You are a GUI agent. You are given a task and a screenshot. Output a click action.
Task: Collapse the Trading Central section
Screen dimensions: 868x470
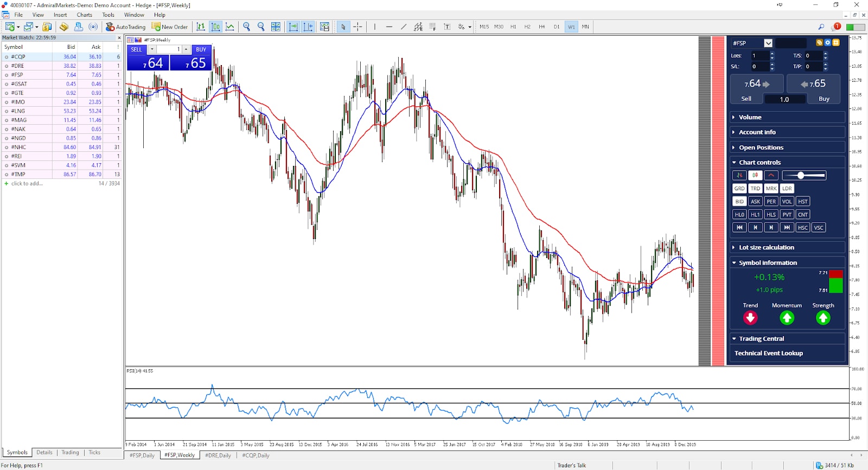point(787,338)
